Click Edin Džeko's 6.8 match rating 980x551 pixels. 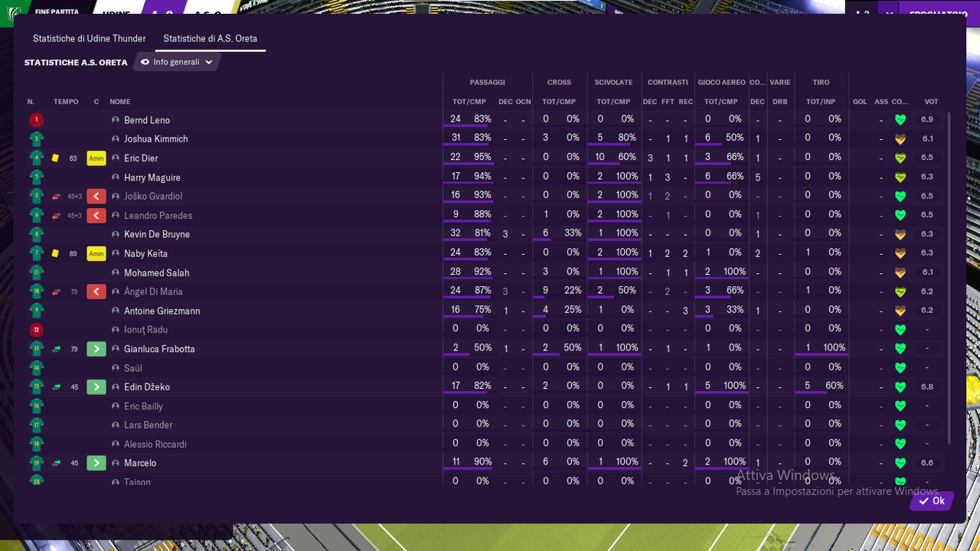pyautogui.click(x=927, y=387)
